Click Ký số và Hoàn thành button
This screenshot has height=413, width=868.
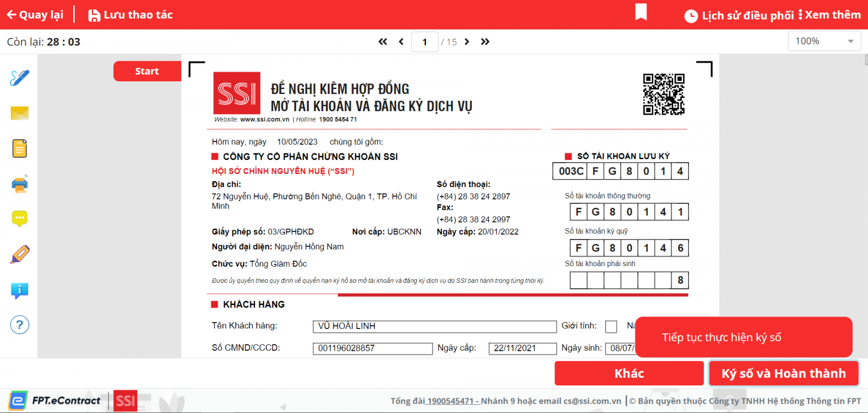(784, 373)
